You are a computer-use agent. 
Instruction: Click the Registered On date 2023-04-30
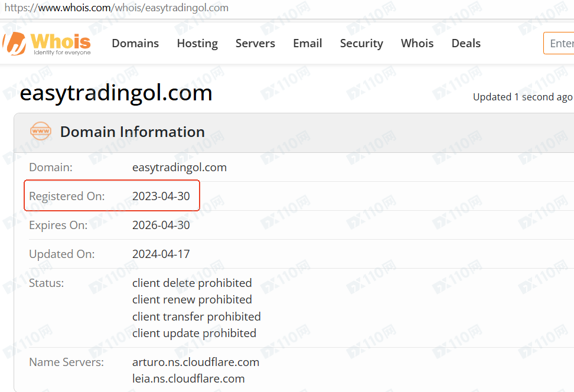[161, 196]
